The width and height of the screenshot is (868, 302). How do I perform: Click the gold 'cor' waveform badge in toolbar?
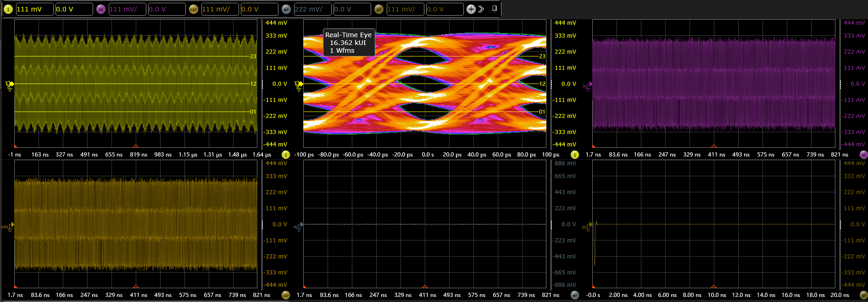[194, 9]
